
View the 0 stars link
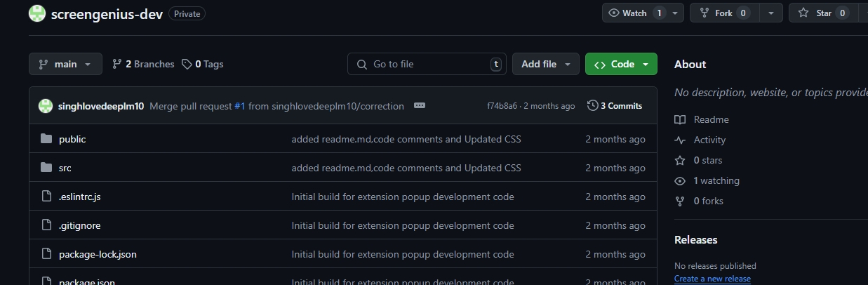(x=708, y=160)
